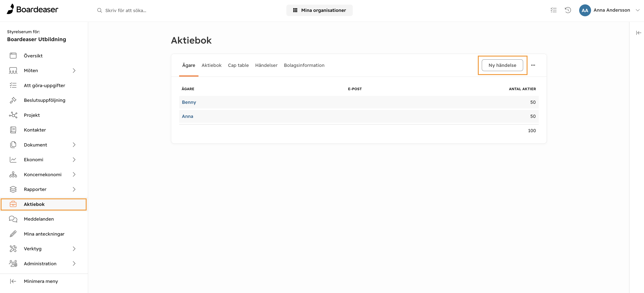Viewport: 644px width, 293px height.
Task: Click the Boardeaser logo
Action: pos(33,9)
